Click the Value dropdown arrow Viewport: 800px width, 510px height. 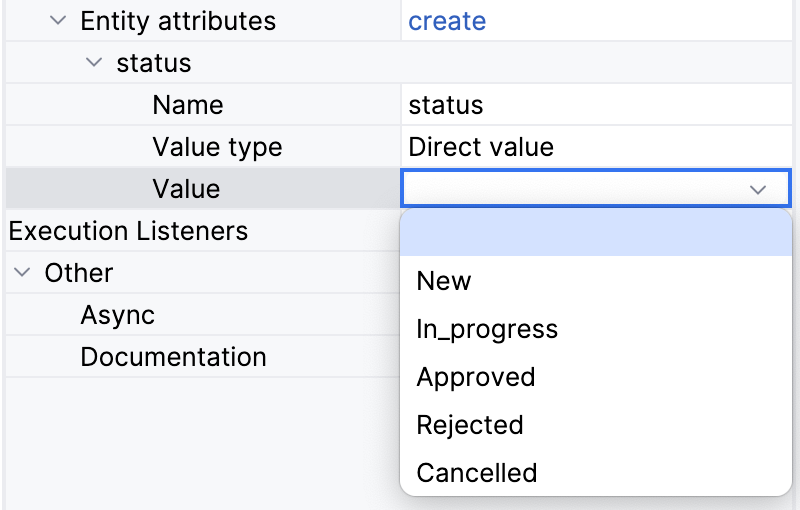tap(758, 189)
